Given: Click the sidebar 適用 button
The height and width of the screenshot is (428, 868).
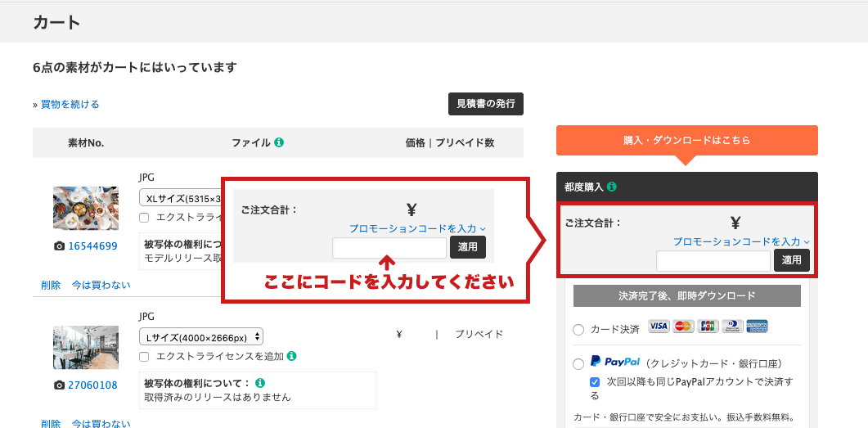Looking at the screenshot, I should [x=792, y=260].
